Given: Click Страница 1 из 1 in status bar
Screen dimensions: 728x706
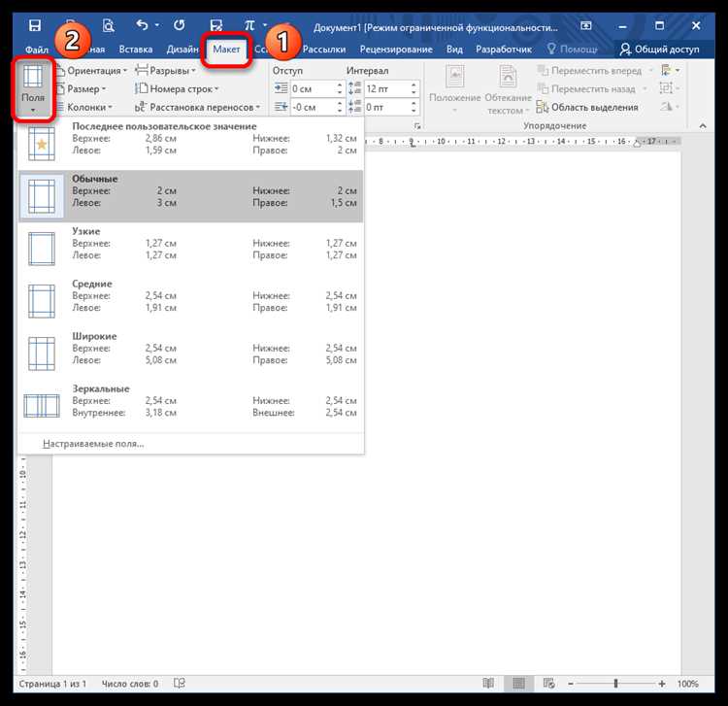Looking at the screenshot, I should pyautogui.click(x=52, y=684).
